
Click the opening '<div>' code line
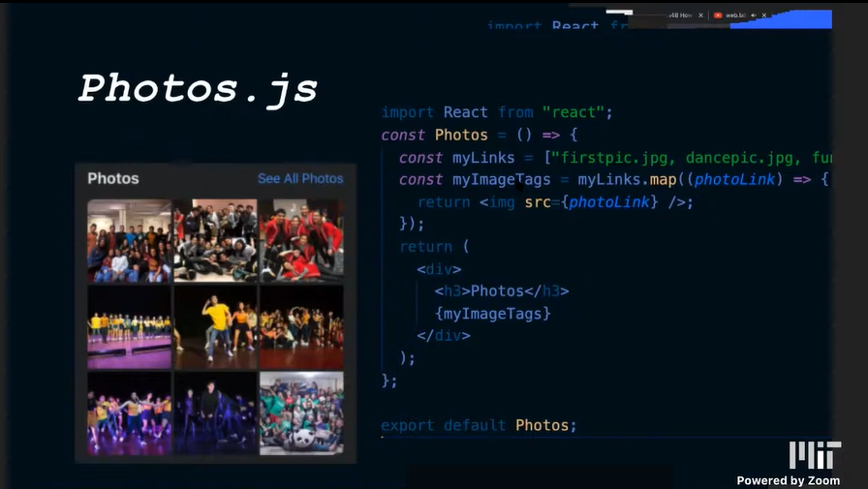point(439,269)
